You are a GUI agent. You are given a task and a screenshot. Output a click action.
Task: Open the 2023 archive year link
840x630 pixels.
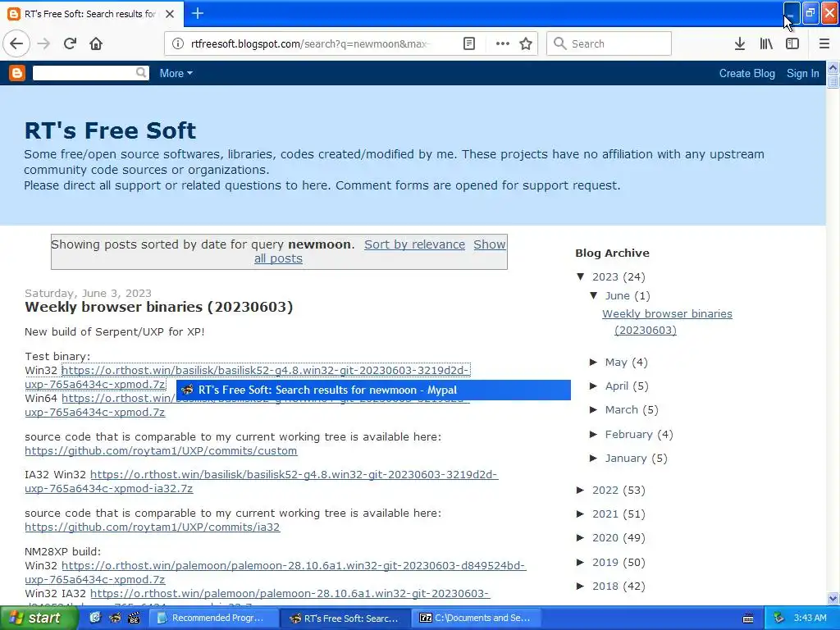click(605, 277)
